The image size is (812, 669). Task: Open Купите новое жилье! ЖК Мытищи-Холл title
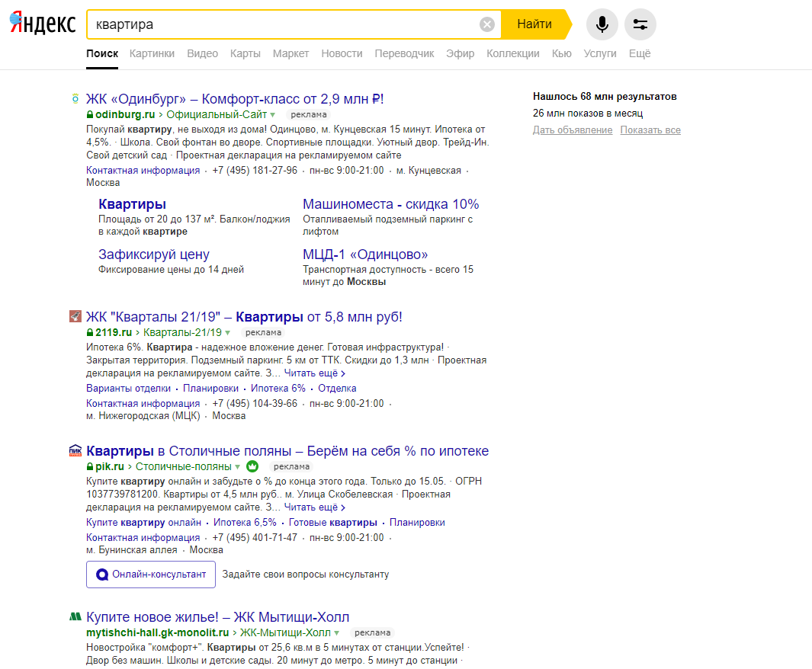(x=217, y=617)
